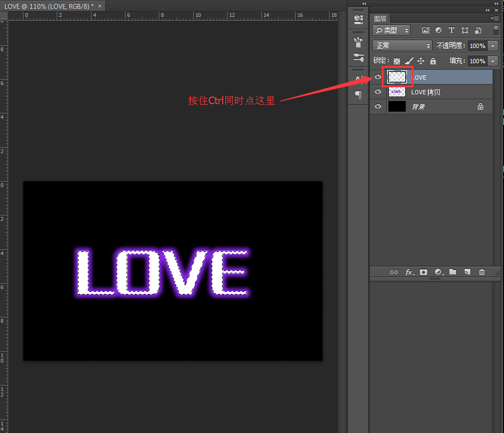Click the delete layer trash icon
Viewport: 504px width, 433px height.
[x=482, y=272]
